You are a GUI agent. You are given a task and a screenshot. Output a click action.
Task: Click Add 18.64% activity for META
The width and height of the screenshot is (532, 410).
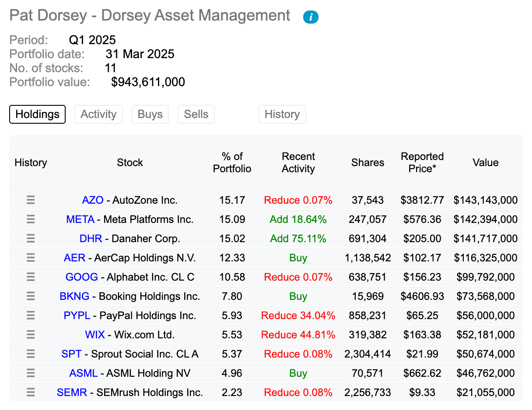pos(298,219)
